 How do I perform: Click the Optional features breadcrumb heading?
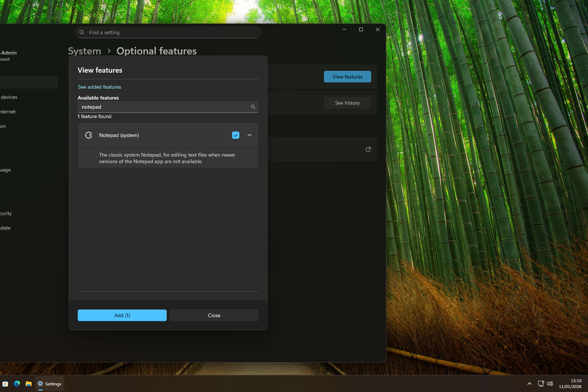[157, 51]
